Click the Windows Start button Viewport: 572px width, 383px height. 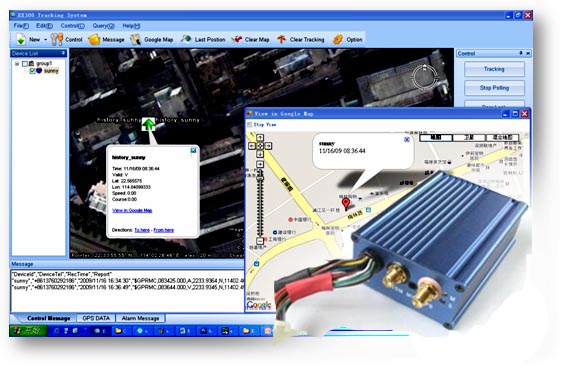[28, 330]
